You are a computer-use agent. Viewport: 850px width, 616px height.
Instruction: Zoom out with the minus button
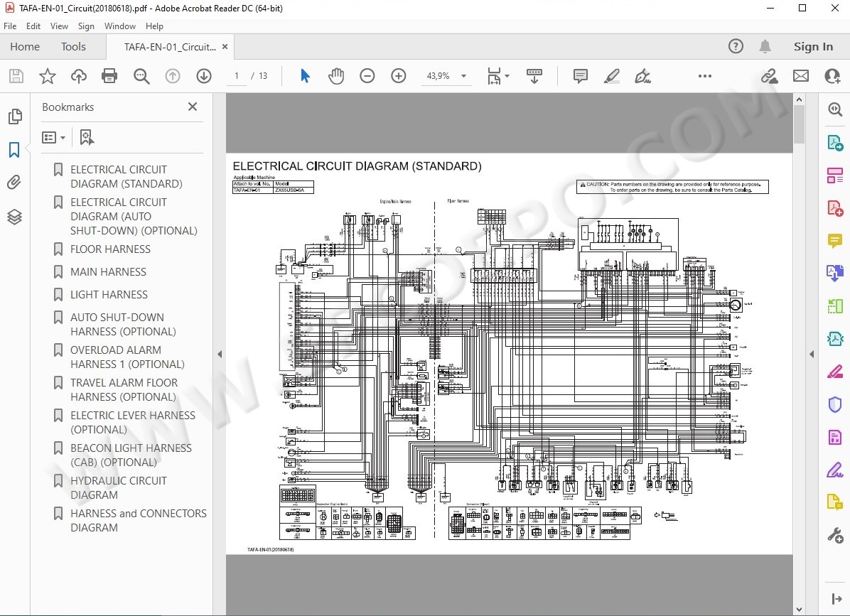tap(367, 76)
